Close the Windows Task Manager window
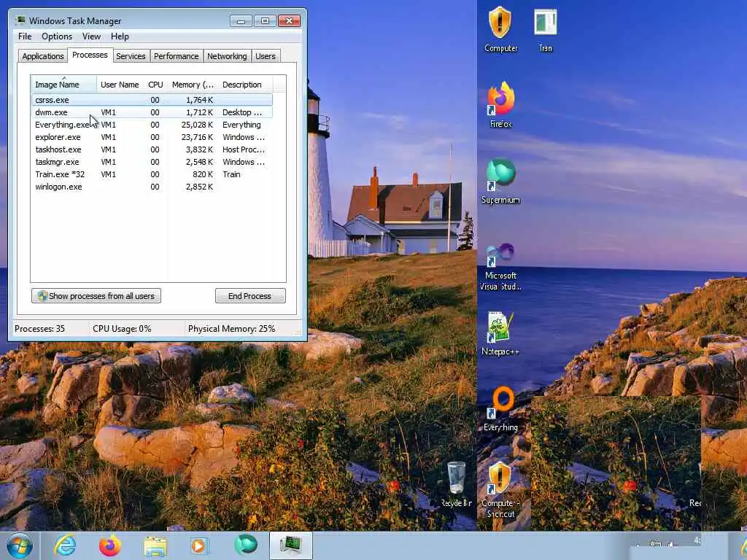747x560 pixels. coord(289,21)
